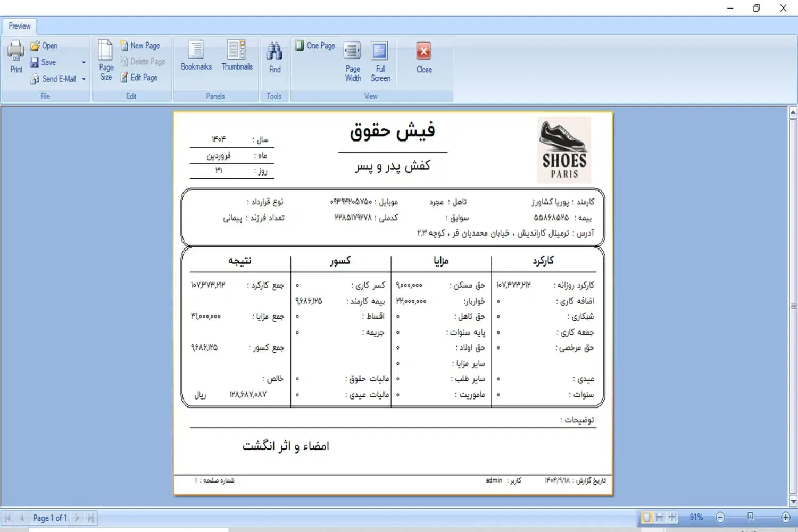Add a New Page to the report
Screen dimensions: 798x532
[140, 46]
